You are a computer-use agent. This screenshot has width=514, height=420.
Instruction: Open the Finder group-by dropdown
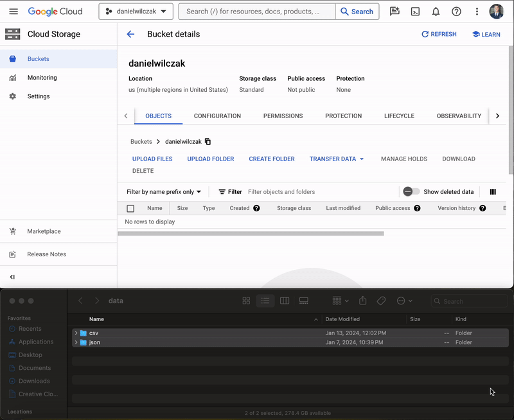coord(341,301)
